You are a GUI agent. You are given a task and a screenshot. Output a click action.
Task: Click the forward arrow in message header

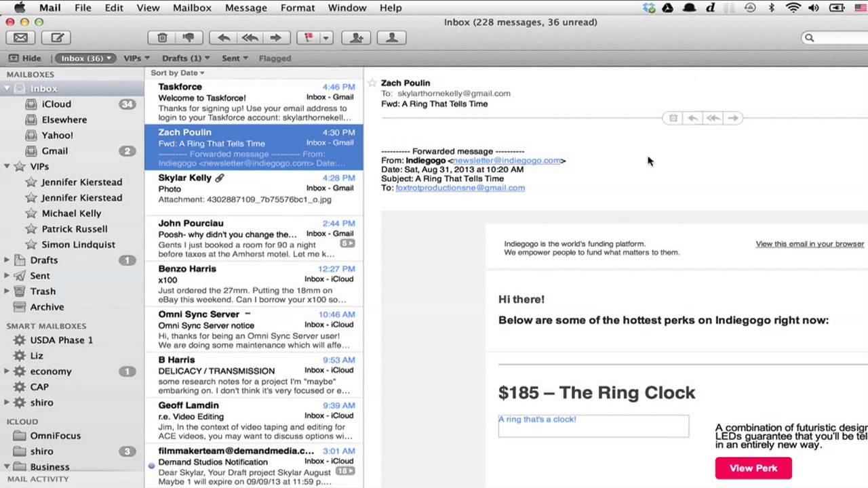[733, 118]
